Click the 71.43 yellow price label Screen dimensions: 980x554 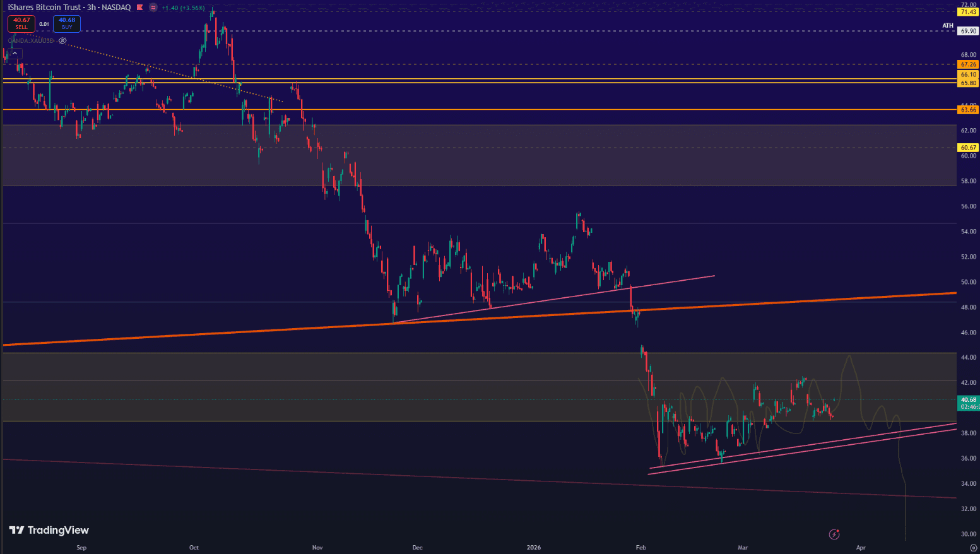tap(968, 12)
